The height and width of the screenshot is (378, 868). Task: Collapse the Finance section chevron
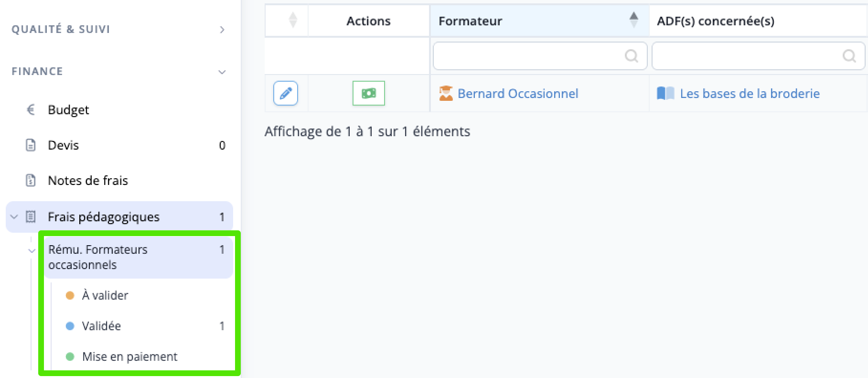point(222,72)
